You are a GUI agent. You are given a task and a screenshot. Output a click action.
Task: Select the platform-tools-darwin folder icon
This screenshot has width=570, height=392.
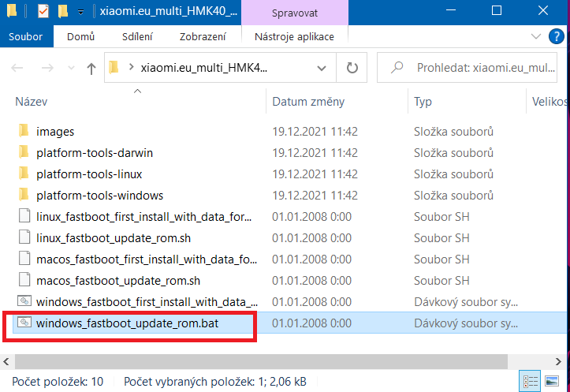(24, 152)
